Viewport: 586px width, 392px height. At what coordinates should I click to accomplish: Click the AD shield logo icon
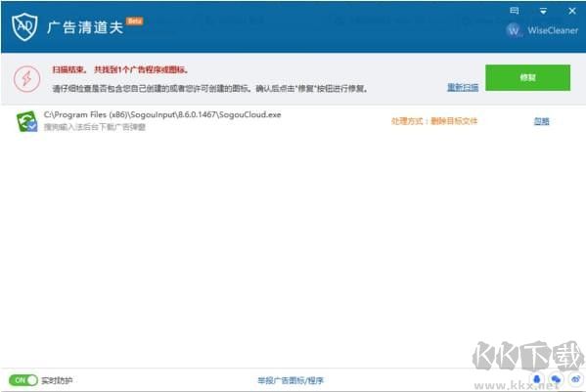[x=24, y=26]
